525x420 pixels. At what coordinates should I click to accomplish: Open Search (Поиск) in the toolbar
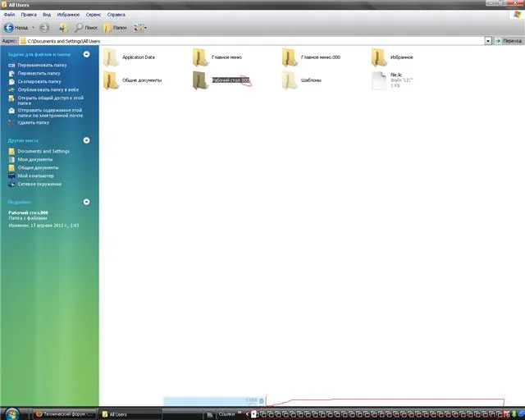[86, 27]
